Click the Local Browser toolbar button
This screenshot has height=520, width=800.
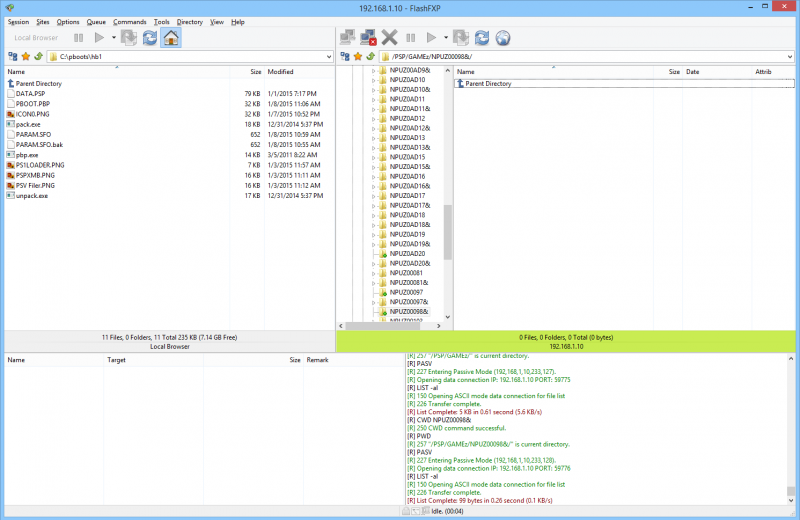38,38
